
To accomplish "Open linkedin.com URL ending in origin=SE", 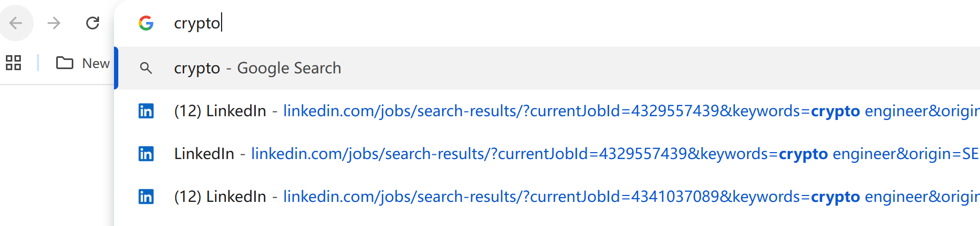I will coord(589,154).
